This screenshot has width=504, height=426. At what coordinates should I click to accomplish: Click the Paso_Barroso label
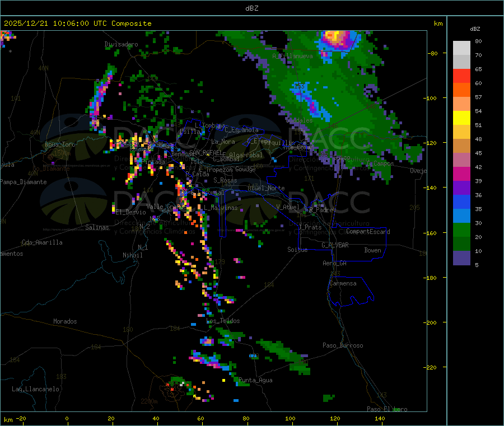pyautogui.click(x=343, y=346)
